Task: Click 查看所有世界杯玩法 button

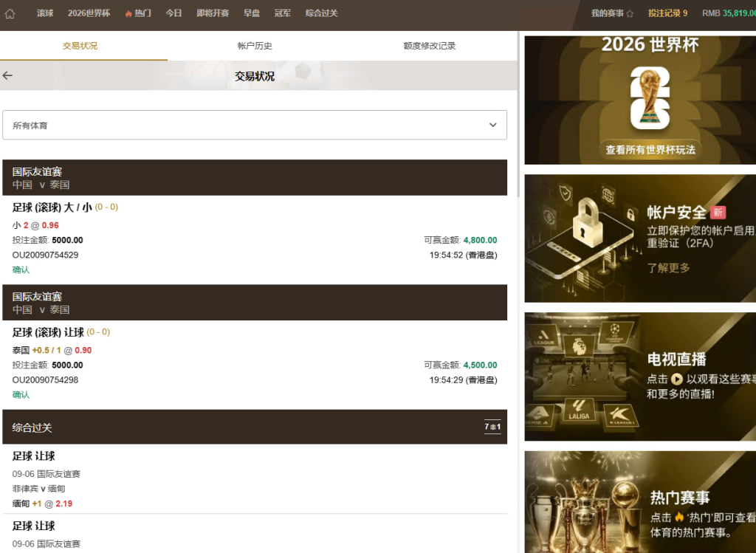Action: click(x=650, y=150)
